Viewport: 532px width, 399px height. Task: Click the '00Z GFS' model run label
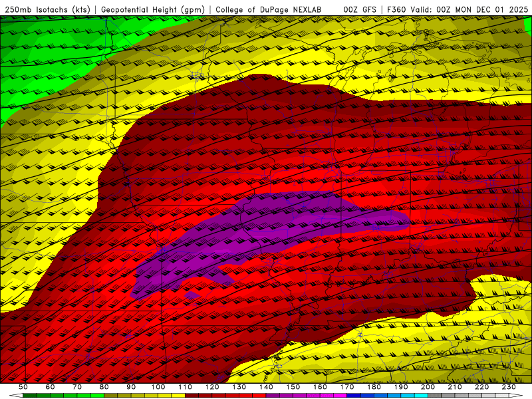click(360, 10)
